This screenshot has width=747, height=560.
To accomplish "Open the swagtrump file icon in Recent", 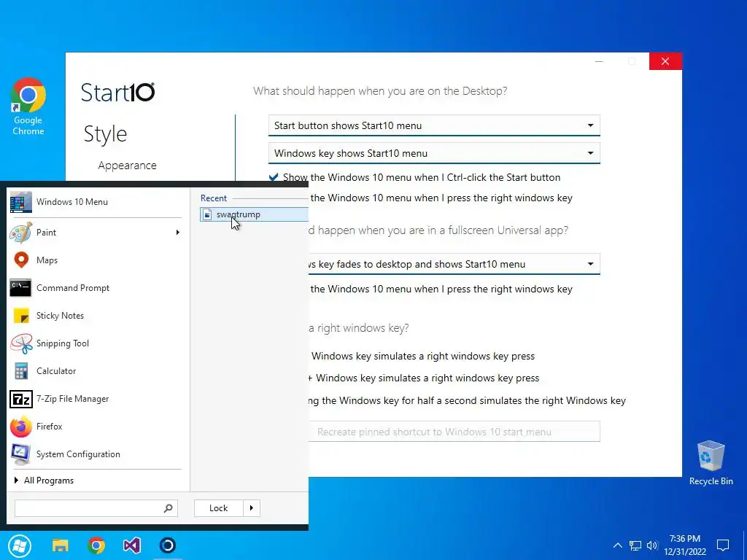I will [207, 214].
